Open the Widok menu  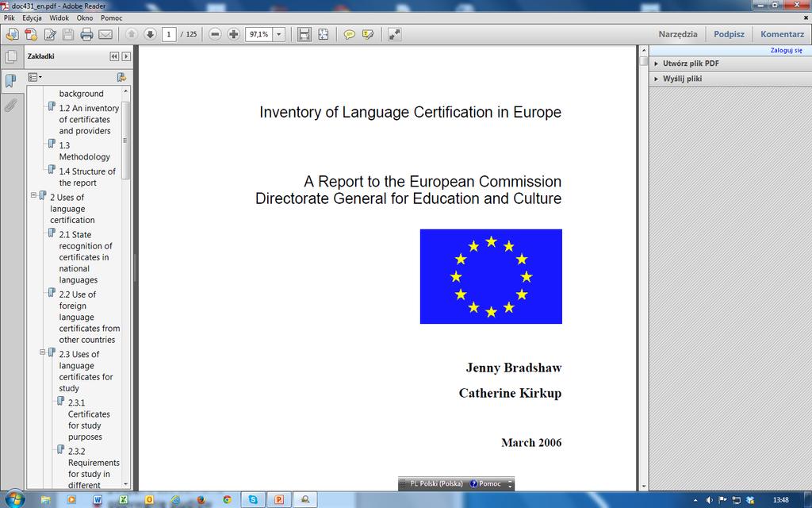pos(59,17)
